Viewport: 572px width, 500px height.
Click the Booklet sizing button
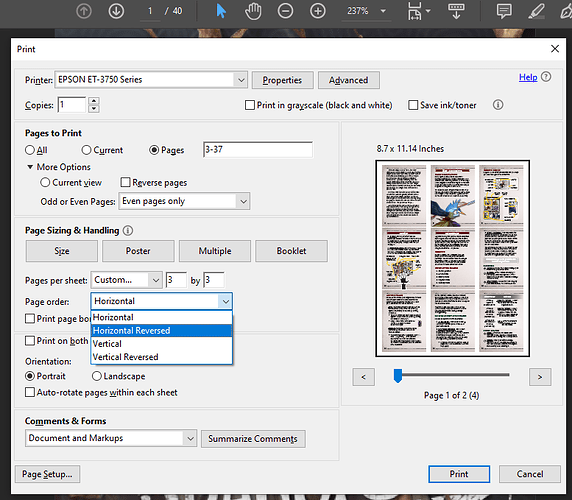(291, 251)
